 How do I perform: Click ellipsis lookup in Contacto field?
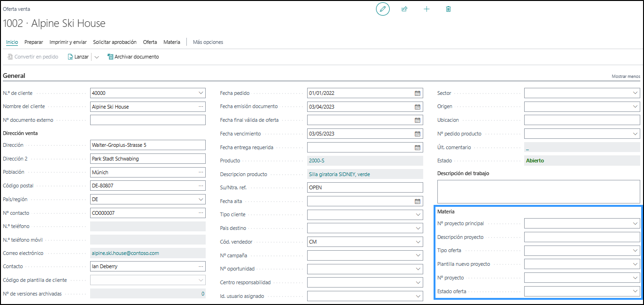[201, 266]
